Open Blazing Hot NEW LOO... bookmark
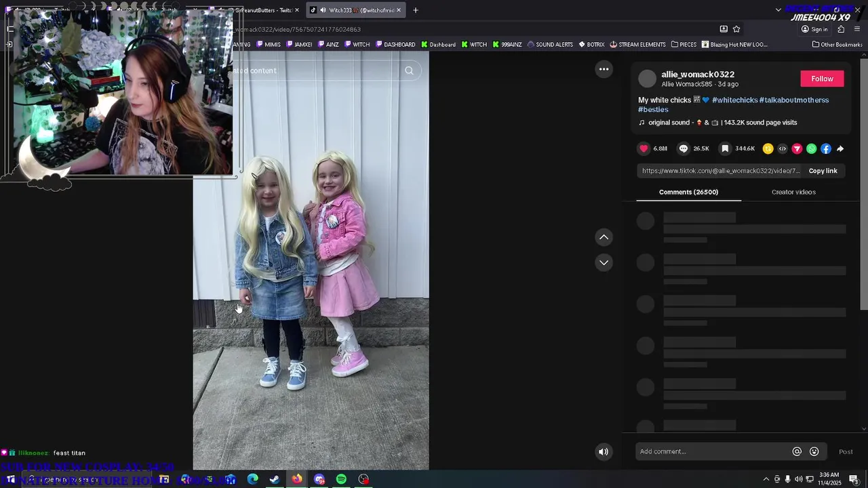 [734, 45]
